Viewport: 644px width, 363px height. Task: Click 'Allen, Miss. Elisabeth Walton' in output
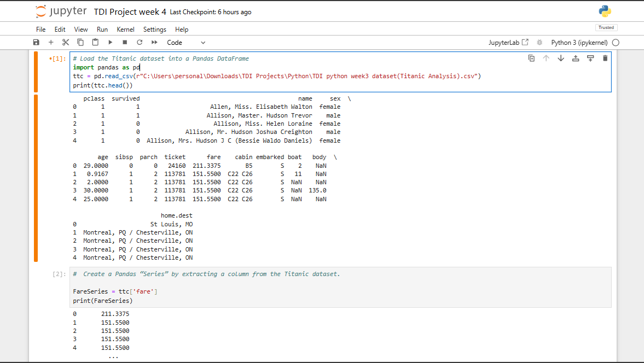261,107
